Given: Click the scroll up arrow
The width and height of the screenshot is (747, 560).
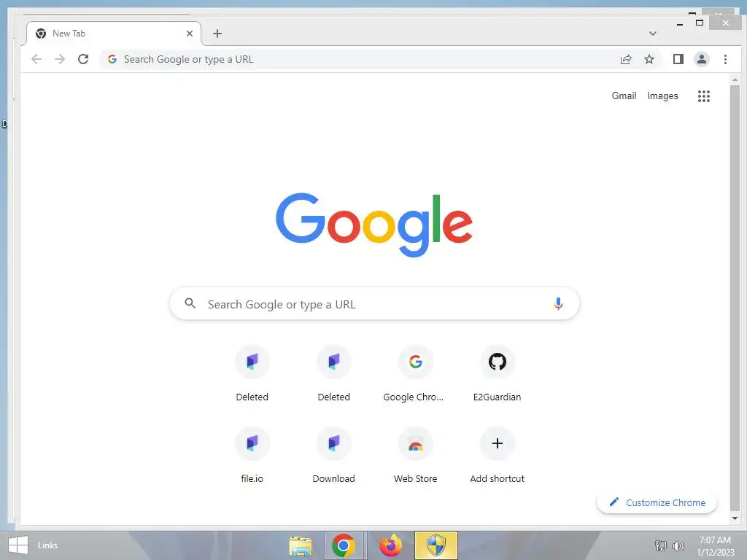Looking at the screenshot, I should [735, 80].
